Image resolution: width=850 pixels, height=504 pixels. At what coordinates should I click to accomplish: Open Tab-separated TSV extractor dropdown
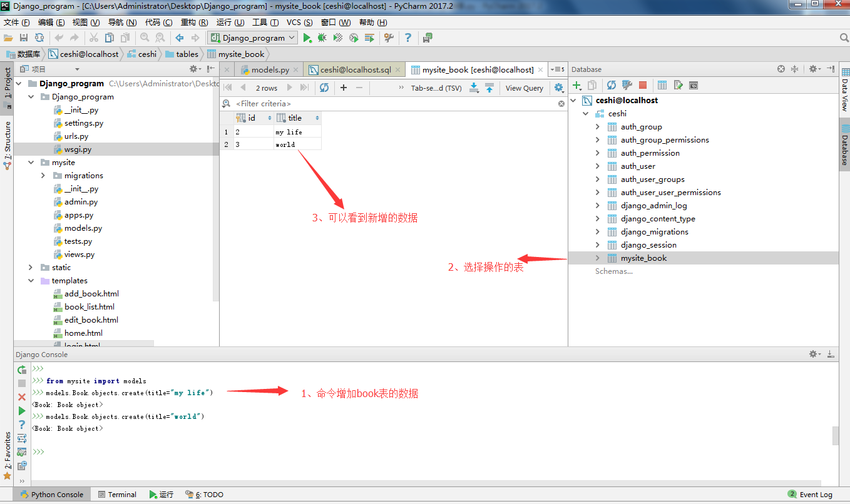click(x=436, y=88)
